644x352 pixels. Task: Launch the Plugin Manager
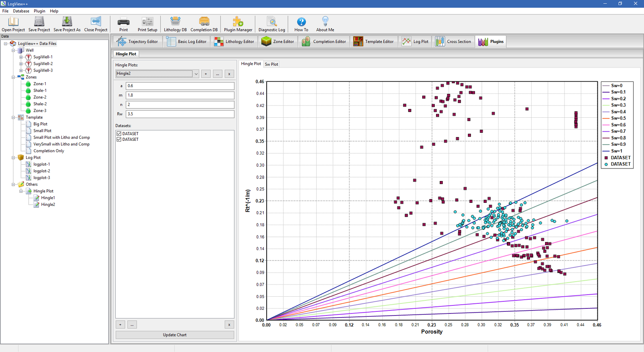coord(238,24)
